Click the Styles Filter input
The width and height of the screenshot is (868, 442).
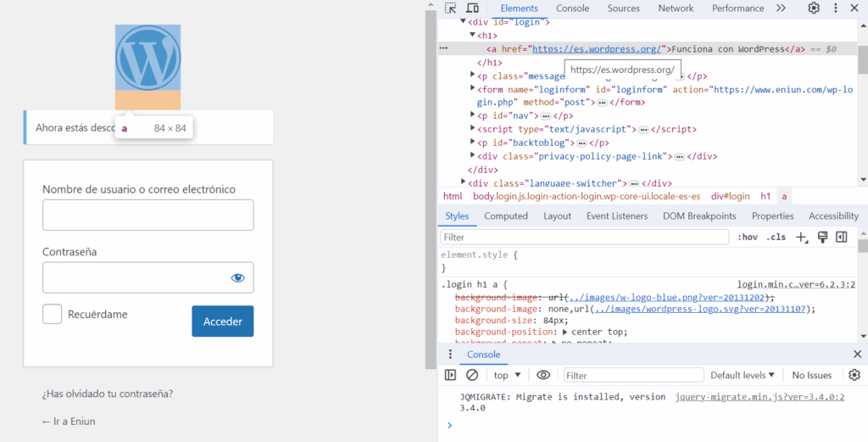tap(585, 237)
